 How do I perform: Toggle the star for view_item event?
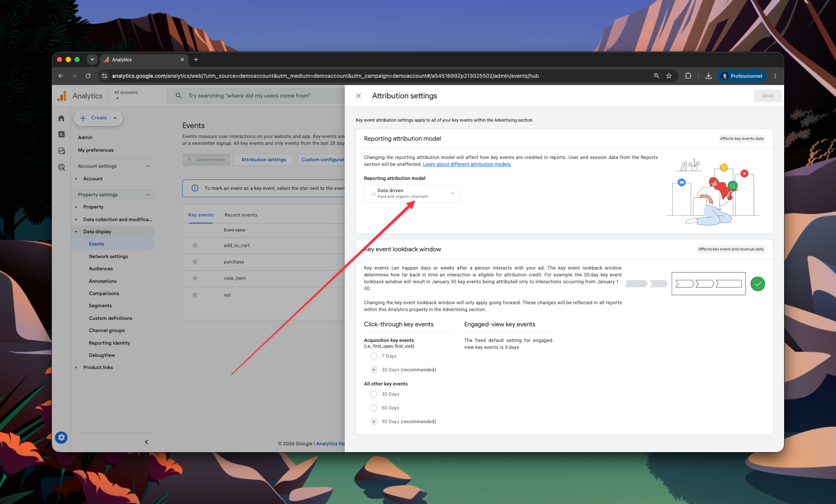pyautogui.click(x=195, y=278)
